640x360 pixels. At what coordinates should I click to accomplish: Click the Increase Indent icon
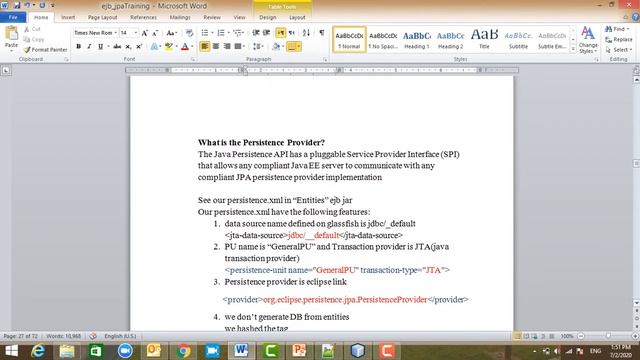coord(267,33)
